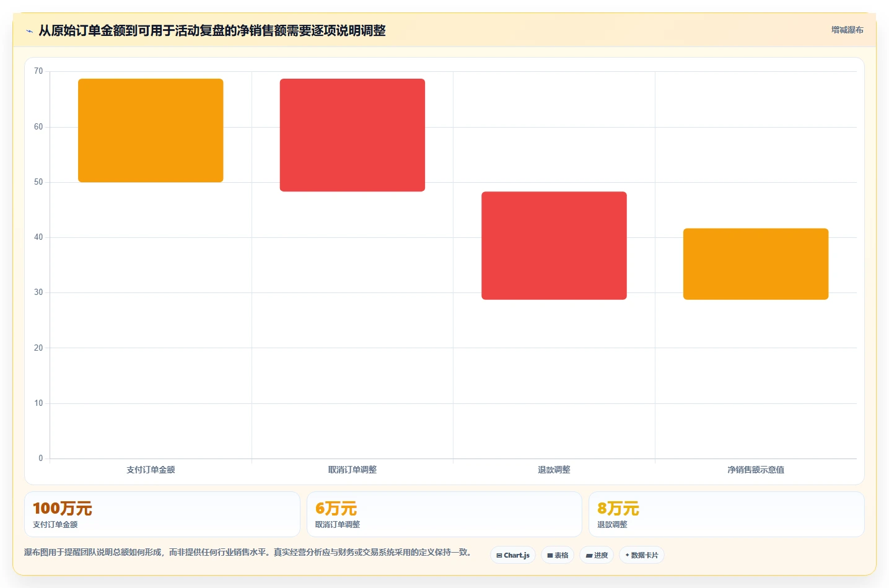The image size is (889, 588).
Task: Click the lightning icon before the title
Action: tap(29, 31)
